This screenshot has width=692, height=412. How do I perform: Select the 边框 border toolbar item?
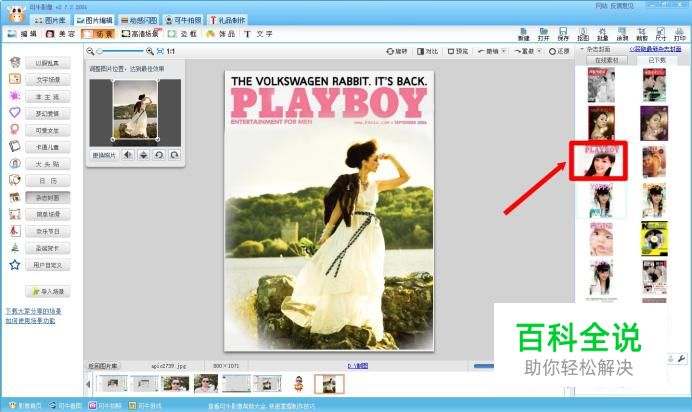(x=182, y=34)
